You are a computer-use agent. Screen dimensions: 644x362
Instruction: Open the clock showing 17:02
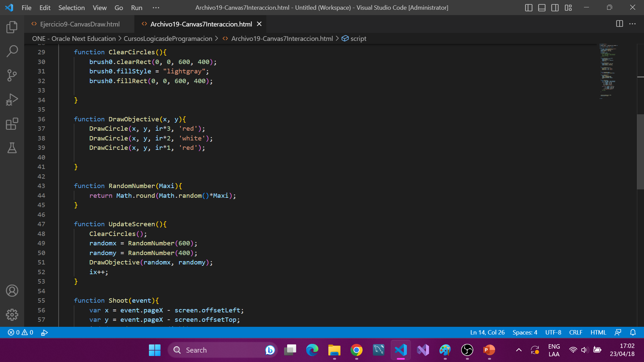pyautogui.click(x=622, y=350)
